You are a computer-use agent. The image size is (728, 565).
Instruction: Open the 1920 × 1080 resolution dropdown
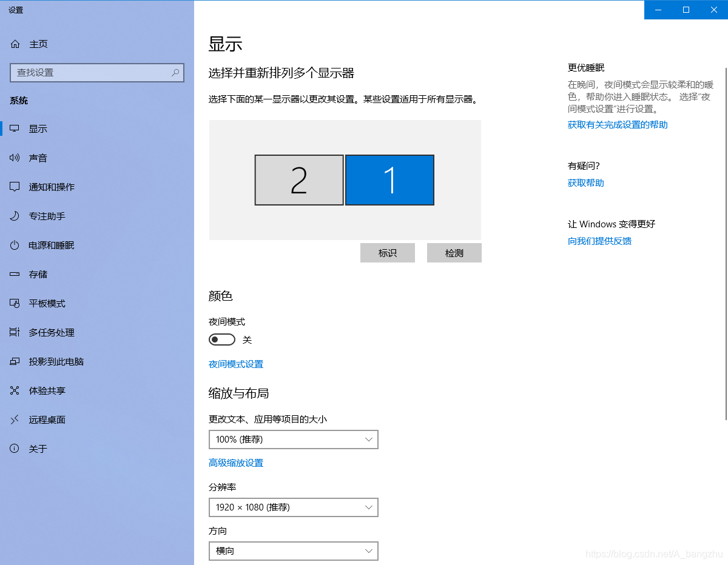294,507
